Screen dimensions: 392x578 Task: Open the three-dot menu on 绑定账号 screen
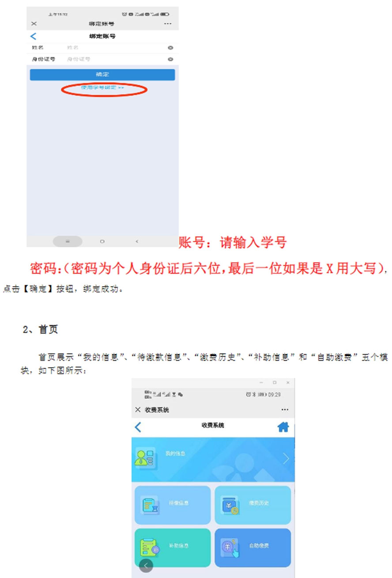tap(167, 24)
